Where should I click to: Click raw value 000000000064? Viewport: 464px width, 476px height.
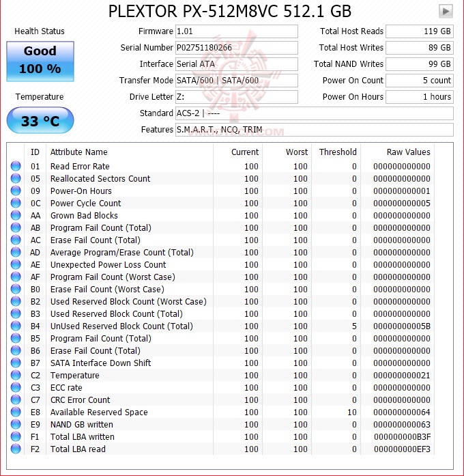402,412
